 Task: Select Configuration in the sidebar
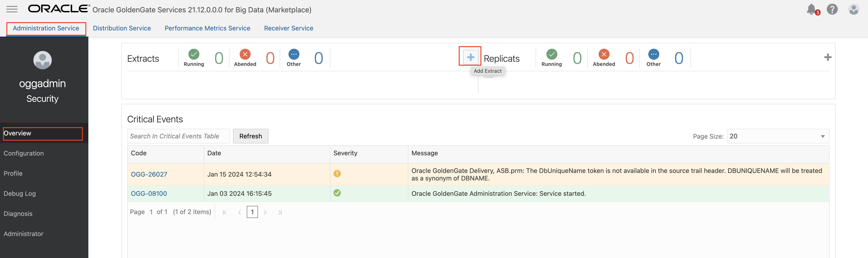24,153
